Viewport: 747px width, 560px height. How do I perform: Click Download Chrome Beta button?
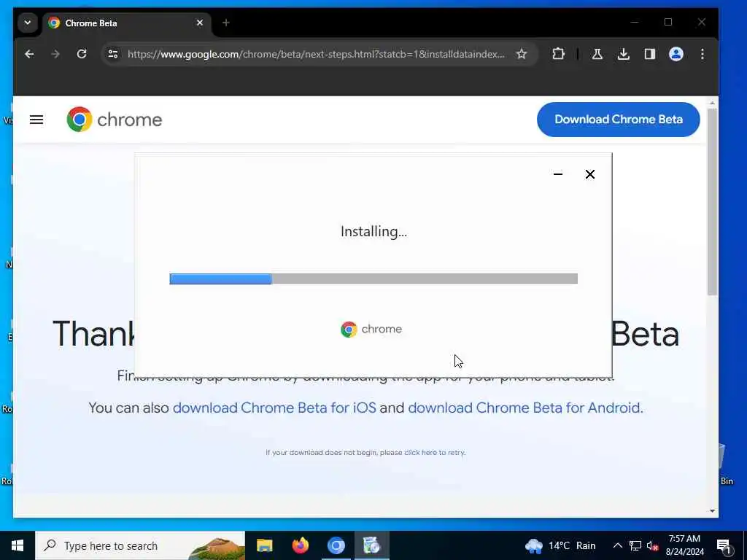(x=619, y=120)
